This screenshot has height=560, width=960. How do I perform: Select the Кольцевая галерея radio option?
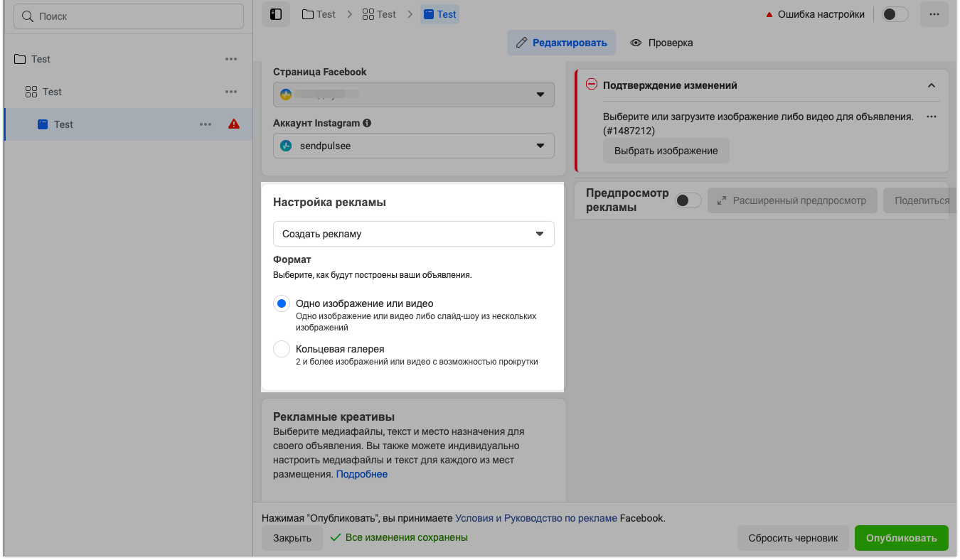pos(282,349)
